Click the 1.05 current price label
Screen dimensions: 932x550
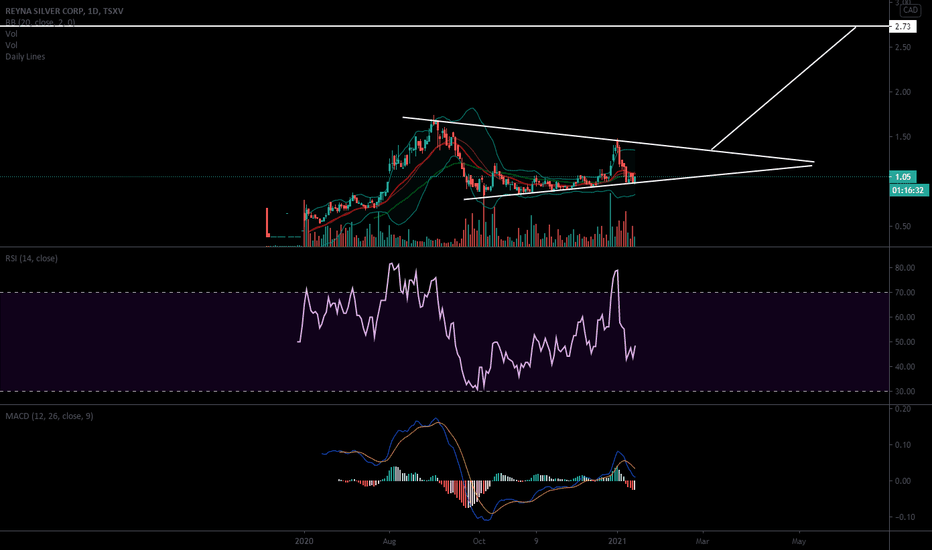pos(902,177)
